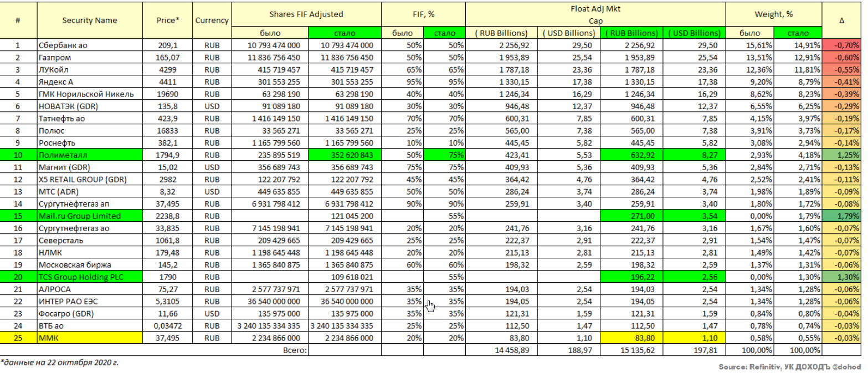Select TCS cap 196,22 cell
The image size is (868, 382).
tap(631, 277)
